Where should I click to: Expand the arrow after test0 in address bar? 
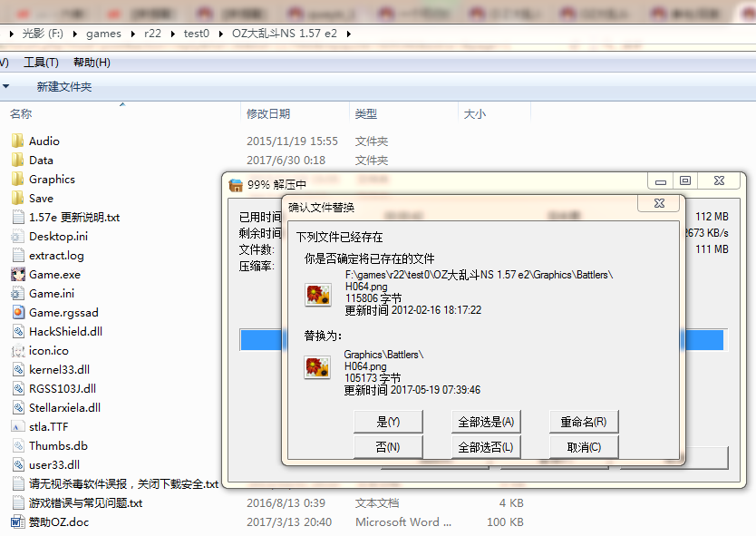[x=221, y=34]
